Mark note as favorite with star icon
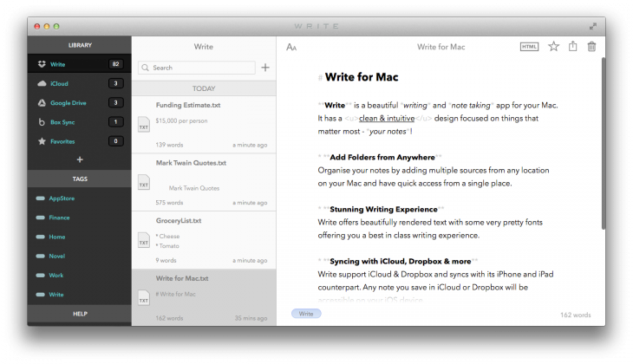The image size is (633, 364). 553,47
